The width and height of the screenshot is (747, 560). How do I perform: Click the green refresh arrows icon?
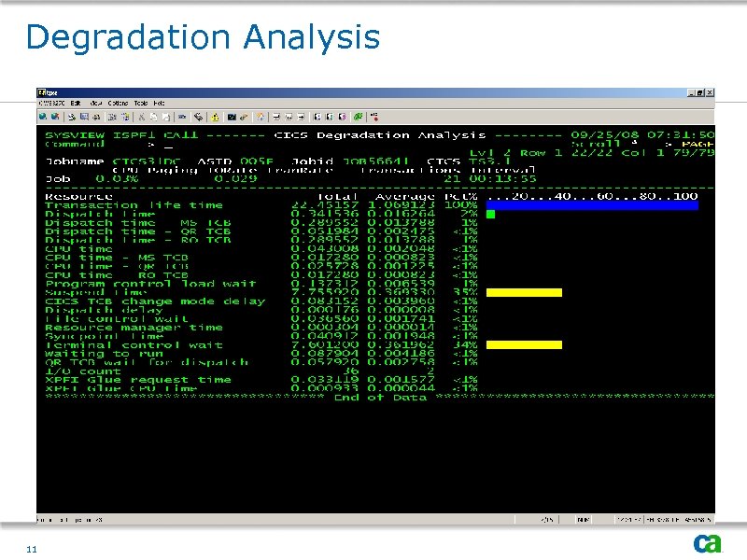(x=358, y=117)
